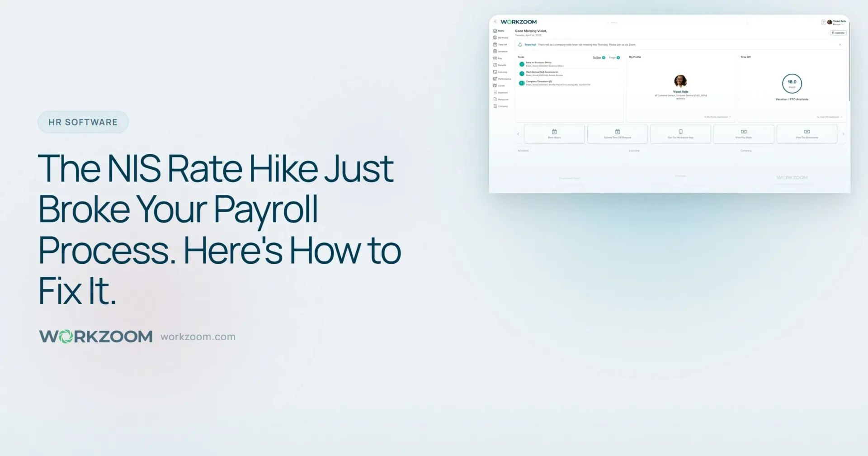868x456 pixels.
Task: Select the Time Off sidebar icon
Action: click(x=495, y=44)
